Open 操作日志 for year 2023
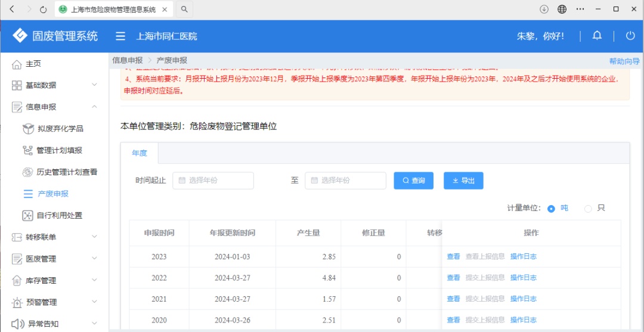Image resolution: width=644 pixels, height=332 pixels. tap(523, 257)
